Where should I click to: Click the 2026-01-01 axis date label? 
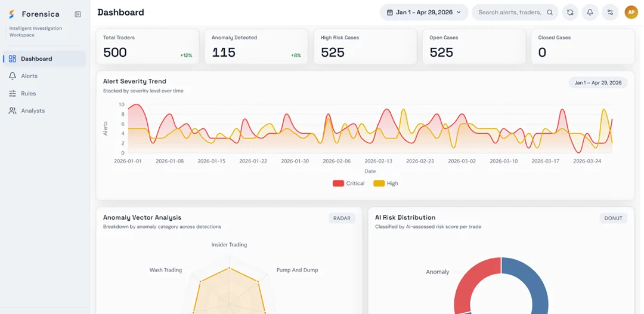point(128,161)
